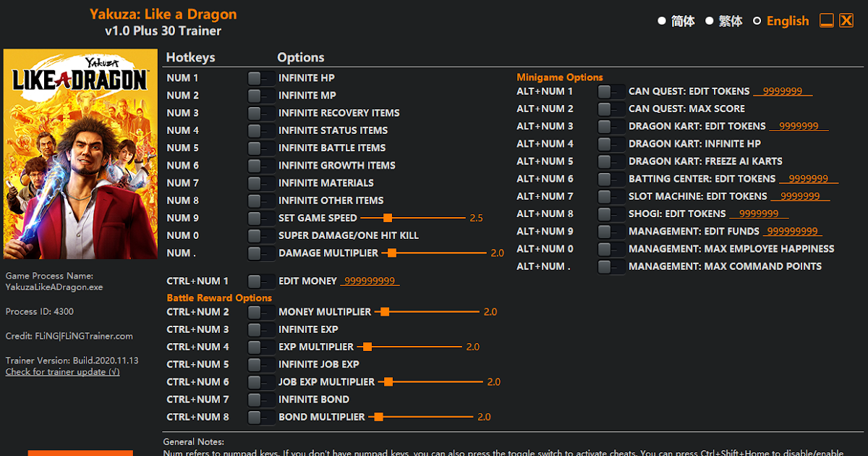Click the YakuzaLikeADragon.exe process name
868x456 pixels.
coord(54,287)
